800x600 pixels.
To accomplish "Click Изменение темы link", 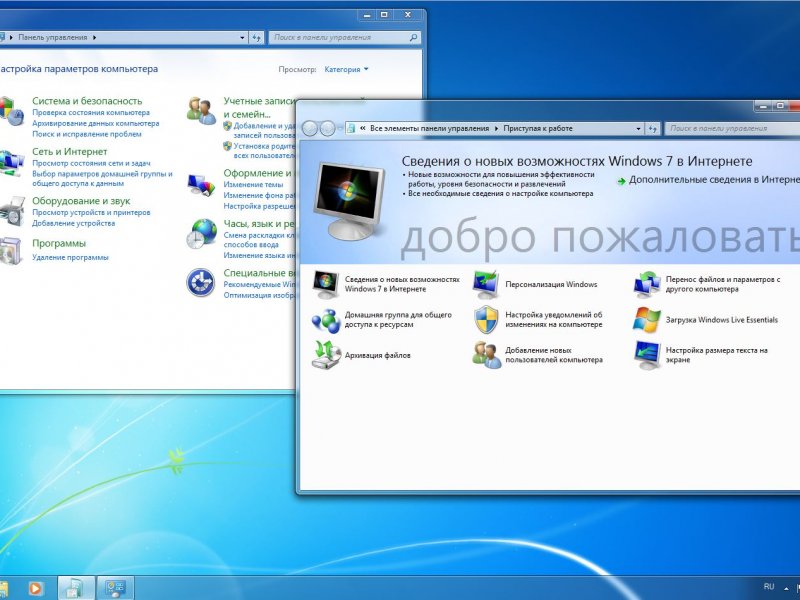I will coord(253,185).
